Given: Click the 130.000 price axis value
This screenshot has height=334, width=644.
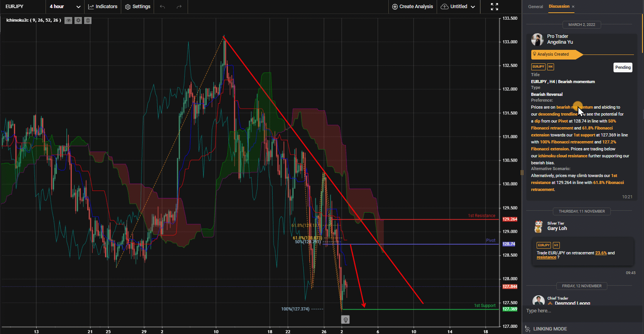Looking at the screenshot, I should point(510,184).
